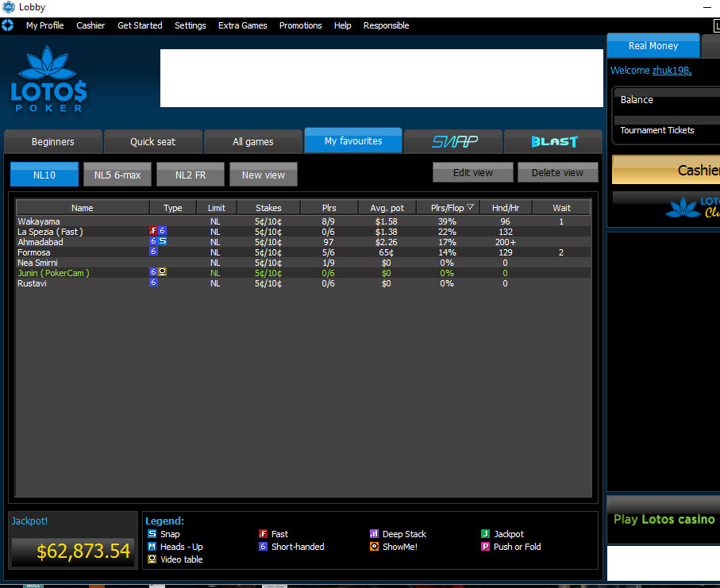Select the Rustavi table row

[x=303, y=283]
